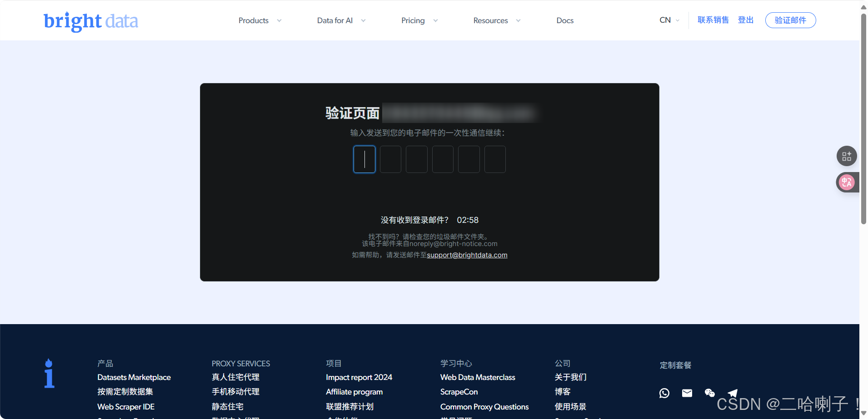Open the WeChat icon in footer
868x419 pixels.
(710, 393)
